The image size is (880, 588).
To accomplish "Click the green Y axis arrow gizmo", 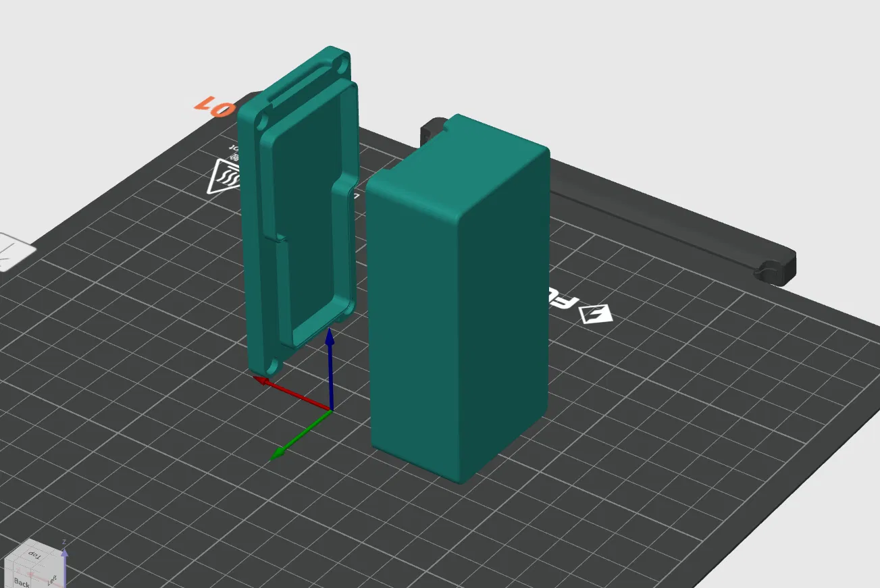I will [301, 435].
